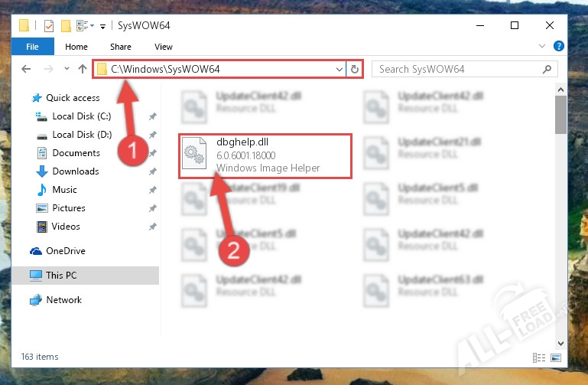This screenshot has width=588, height=385.
Task: Click inside the Search SysWOW64 box
Action: [x=459, y=69]
